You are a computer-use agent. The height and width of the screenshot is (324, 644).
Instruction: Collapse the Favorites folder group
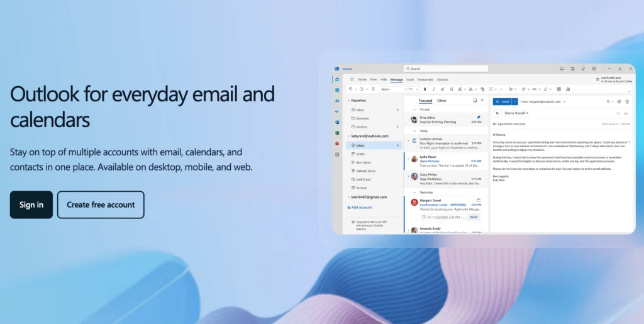(348, 100)
